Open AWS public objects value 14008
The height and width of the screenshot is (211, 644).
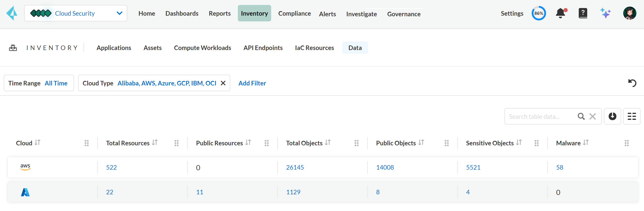[x=385, y=167]
